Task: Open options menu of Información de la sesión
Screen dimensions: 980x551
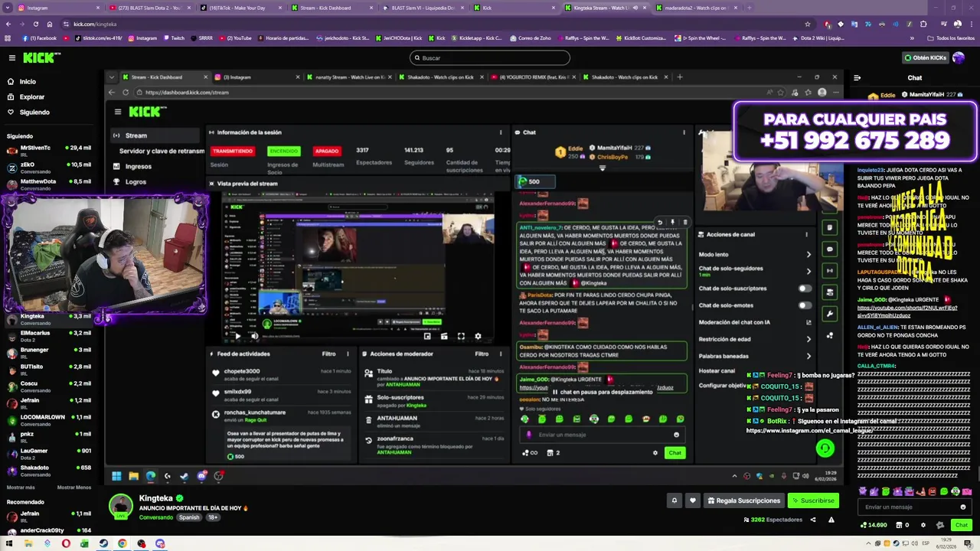Action: (x=501, y=132)
